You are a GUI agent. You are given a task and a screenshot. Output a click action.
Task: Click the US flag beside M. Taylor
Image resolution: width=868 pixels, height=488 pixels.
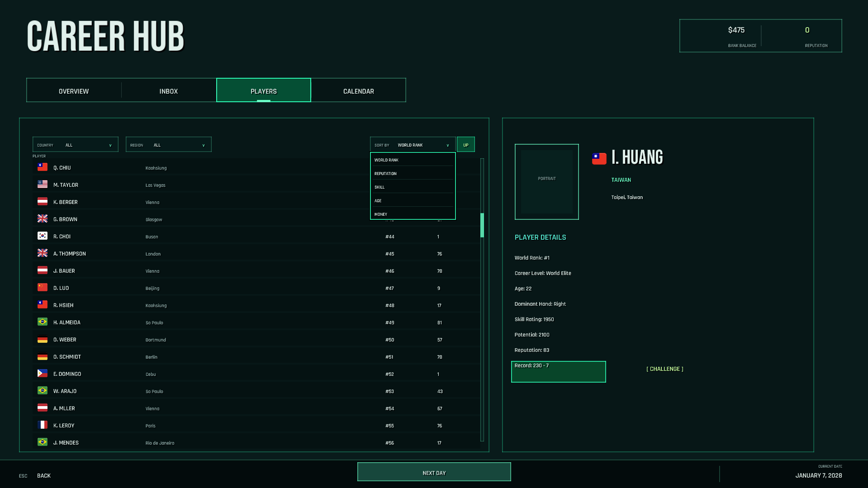coord(43,184)
